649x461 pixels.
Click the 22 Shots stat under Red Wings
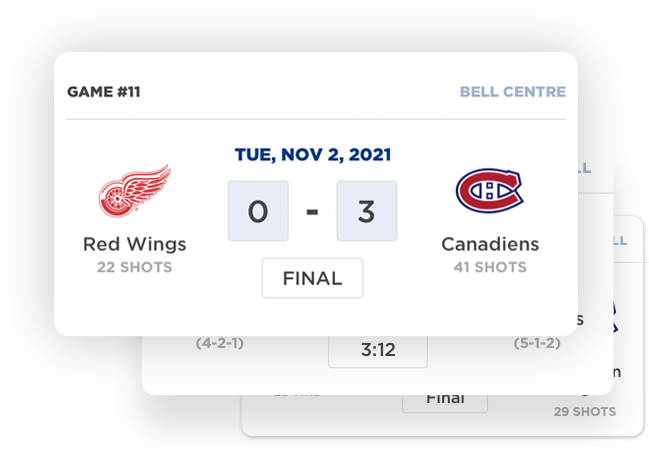pos(135,267)
